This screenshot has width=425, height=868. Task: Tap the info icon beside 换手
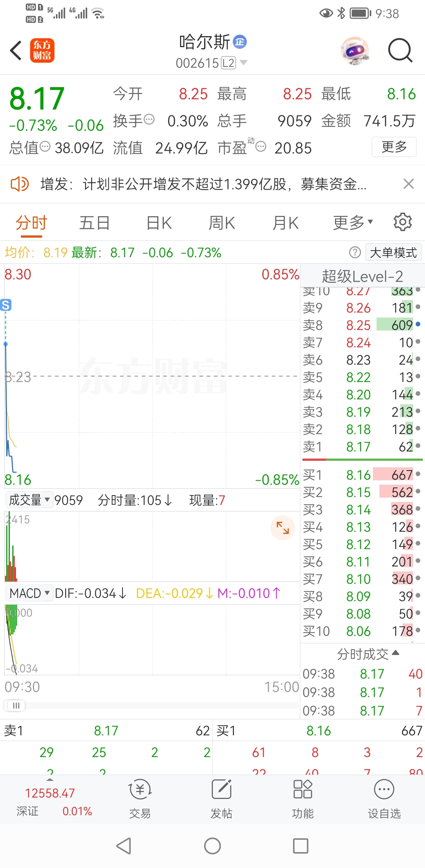(x=149, y=119)
